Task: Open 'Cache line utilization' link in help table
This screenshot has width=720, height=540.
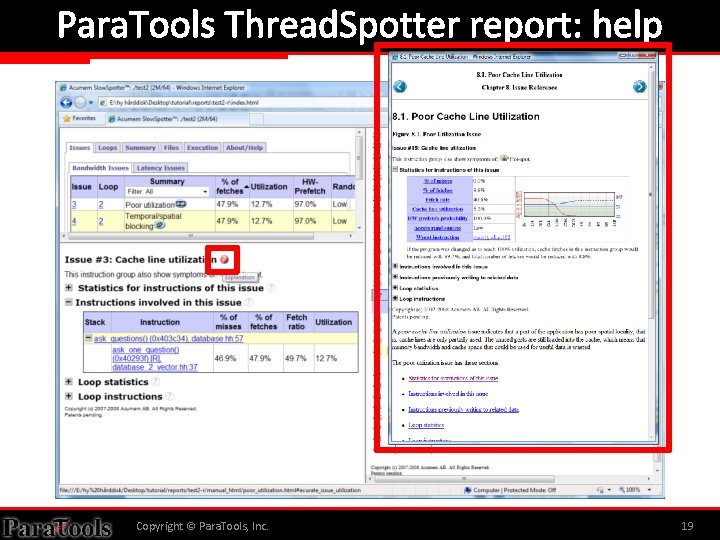Action: pyautogui.click(x=438, y=209)
